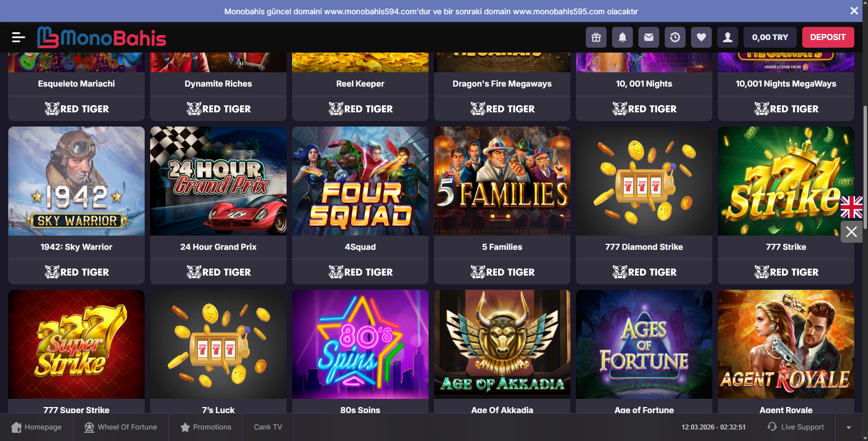Open the 24 Hour Grand Prix thumbnail
The image size is (868, 441).
point(219,181)
